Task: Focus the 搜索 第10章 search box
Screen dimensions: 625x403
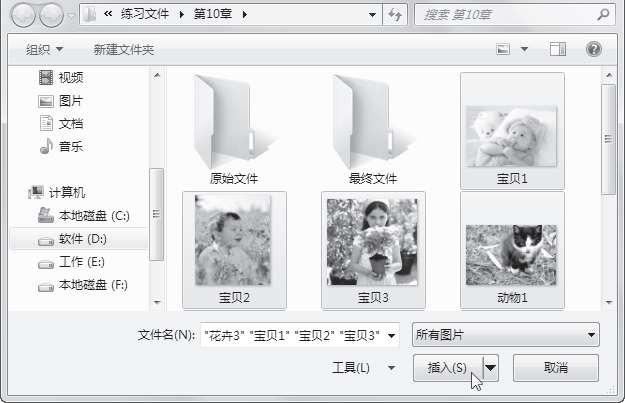Action: coord(505,15)
